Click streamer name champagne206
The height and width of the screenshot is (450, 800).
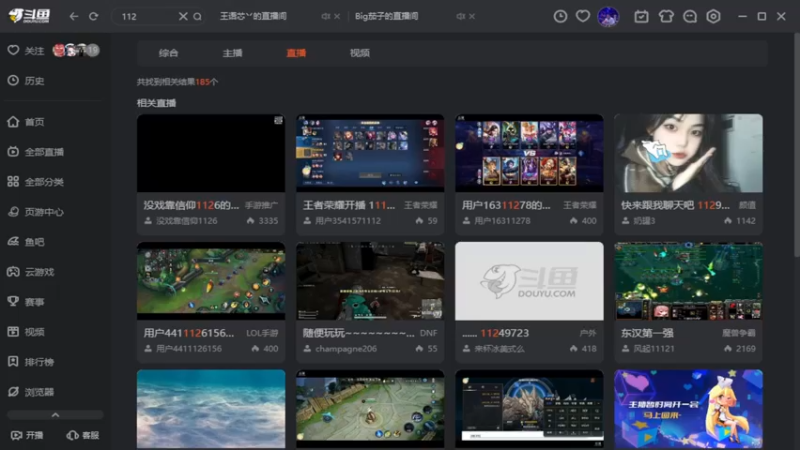(x=346, y=349)
